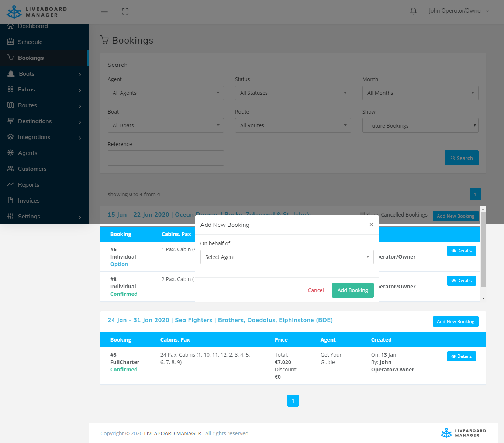
Task: Select Agents in the sidebar menu
Action: (x=27, y=153)
